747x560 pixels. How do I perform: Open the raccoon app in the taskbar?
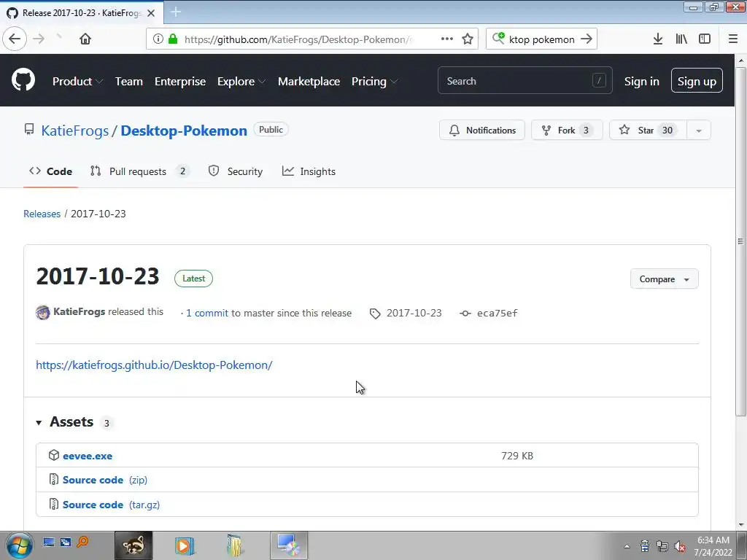coord(133,545)
